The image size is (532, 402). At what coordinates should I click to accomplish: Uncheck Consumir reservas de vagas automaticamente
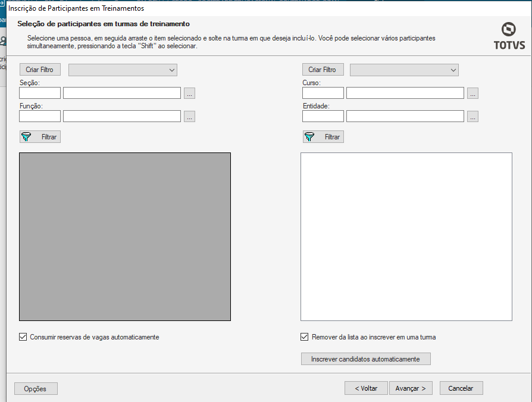point(23,337)
